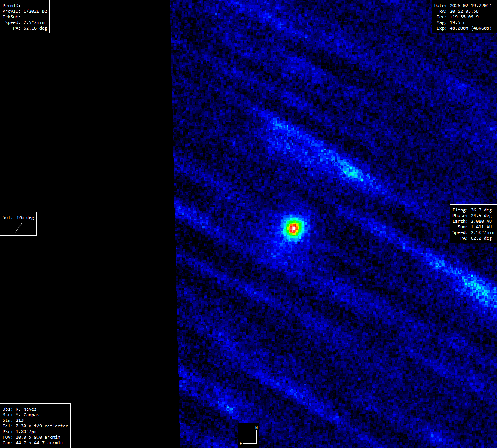Click the red comet nucleus center
Screen dimensions: 497x448
[294, 228]
